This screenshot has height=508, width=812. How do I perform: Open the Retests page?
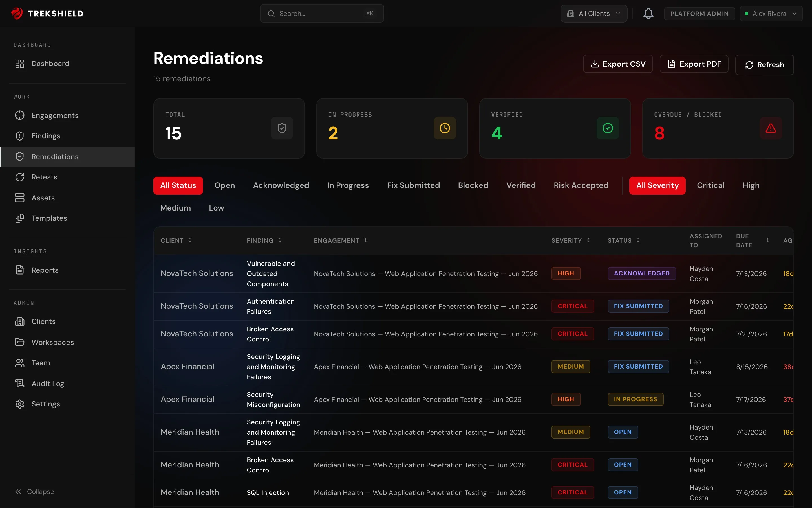click(x=67, y=177)
